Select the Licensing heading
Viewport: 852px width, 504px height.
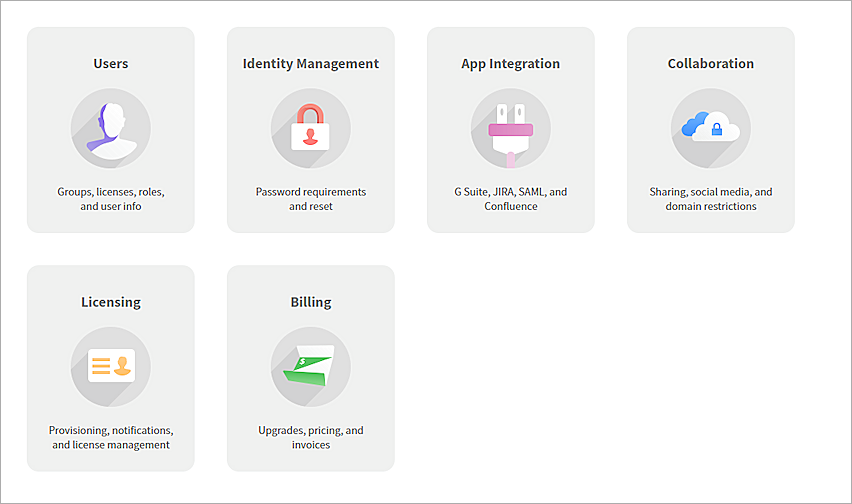click(x=111, y=302)
